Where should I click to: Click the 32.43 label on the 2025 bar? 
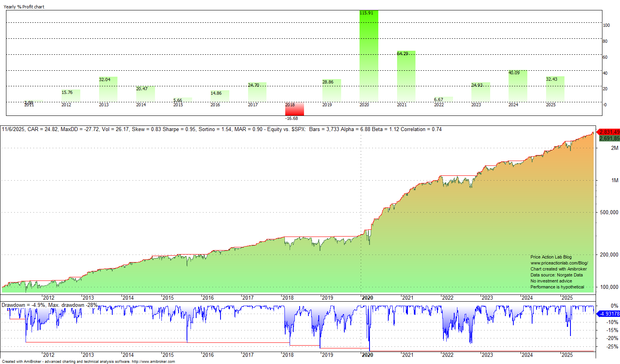point(552,79)
